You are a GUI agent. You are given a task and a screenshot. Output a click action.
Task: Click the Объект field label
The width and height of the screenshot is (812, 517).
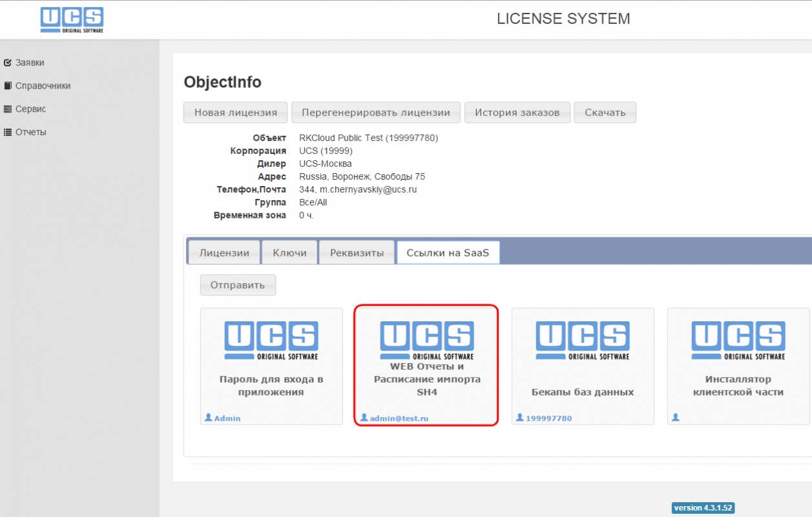point(269,138)
